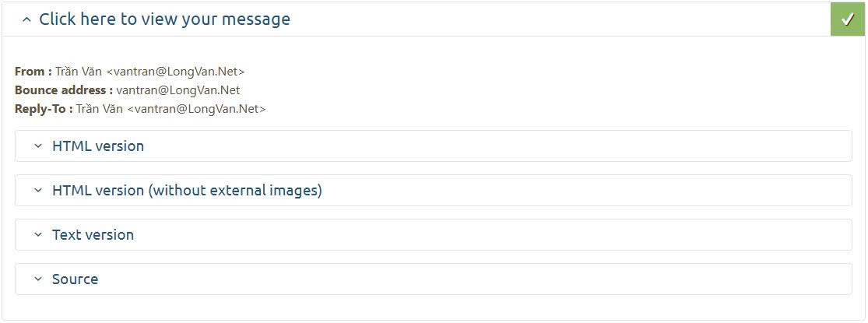Expand the Text version chevron arrow
The height and width of the screenshot is (323, 868).
coord(37,235)
